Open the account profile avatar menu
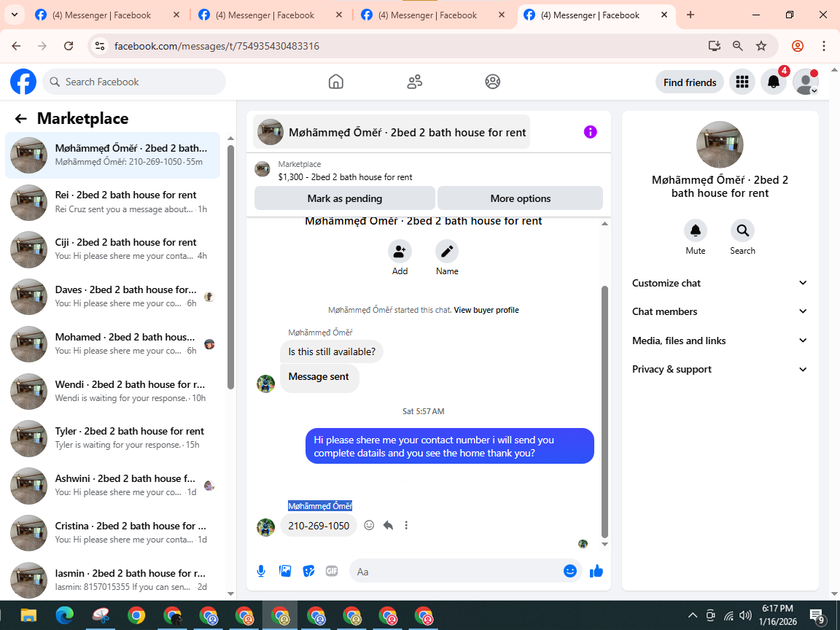This screenshot has width=840, height=630. click(x=805, y=82)
